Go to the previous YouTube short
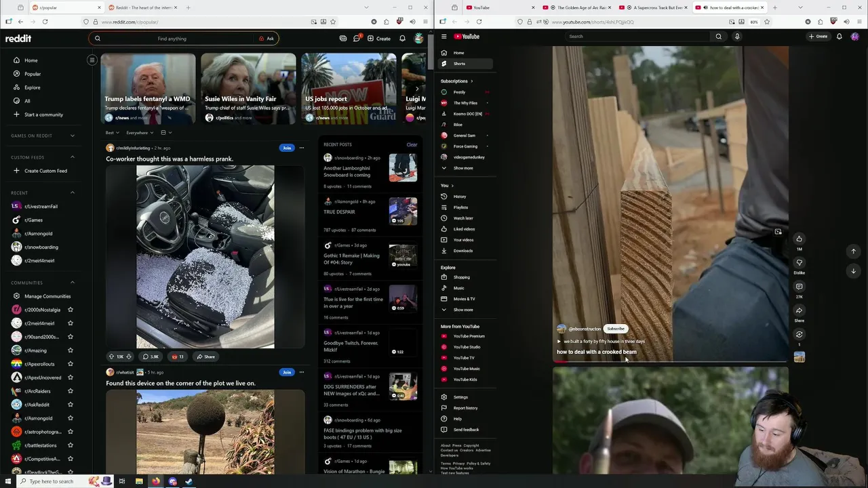This screenshot has height=488, width=868. tap(853, 251)
